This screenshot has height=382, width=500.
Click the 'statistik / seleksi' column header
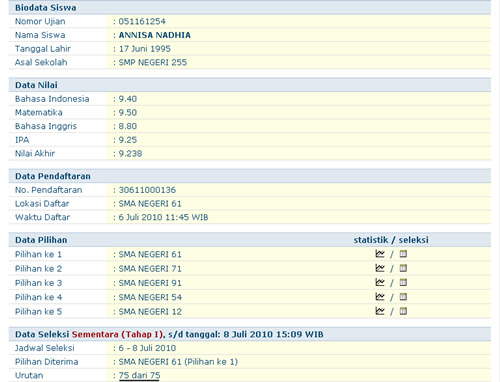coord(391,240)
